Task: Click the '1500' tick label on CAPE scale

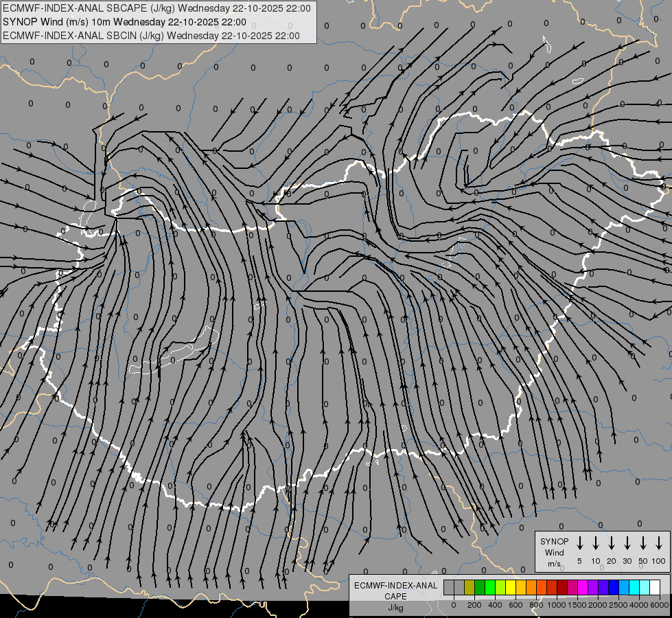Action: pyautogui.click(x=577, y=605)
